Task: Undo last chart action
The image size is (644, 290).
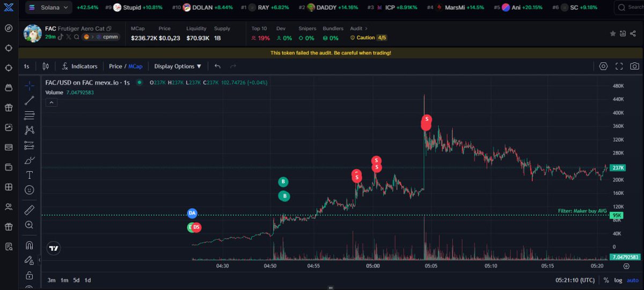Action: (217, 66)
